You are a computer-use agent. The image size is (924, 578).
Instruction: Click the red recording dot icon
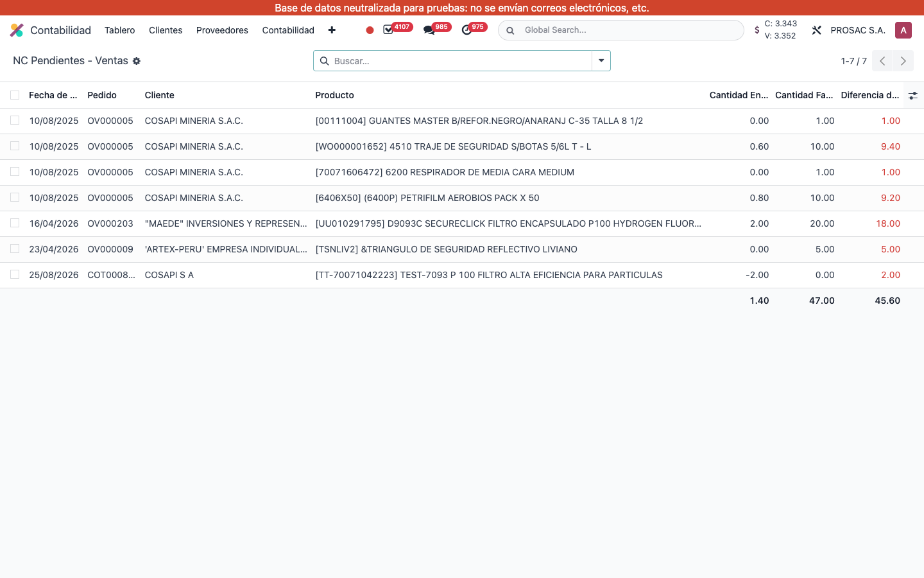coord(370,30)
